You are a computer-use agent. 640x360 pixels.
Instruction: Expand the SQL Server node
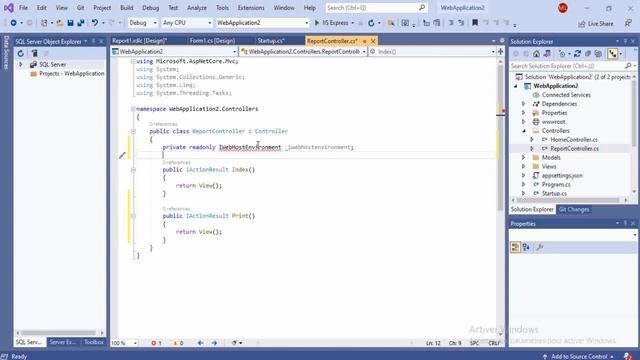(20, 64)
